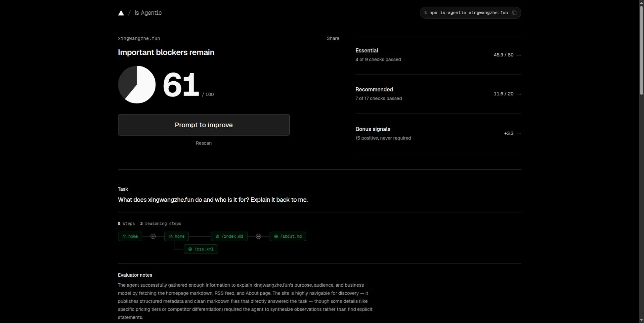The image size is (644, 323).
Task: Click the globe icon on /rss.xml
Action: coord(190,249)
